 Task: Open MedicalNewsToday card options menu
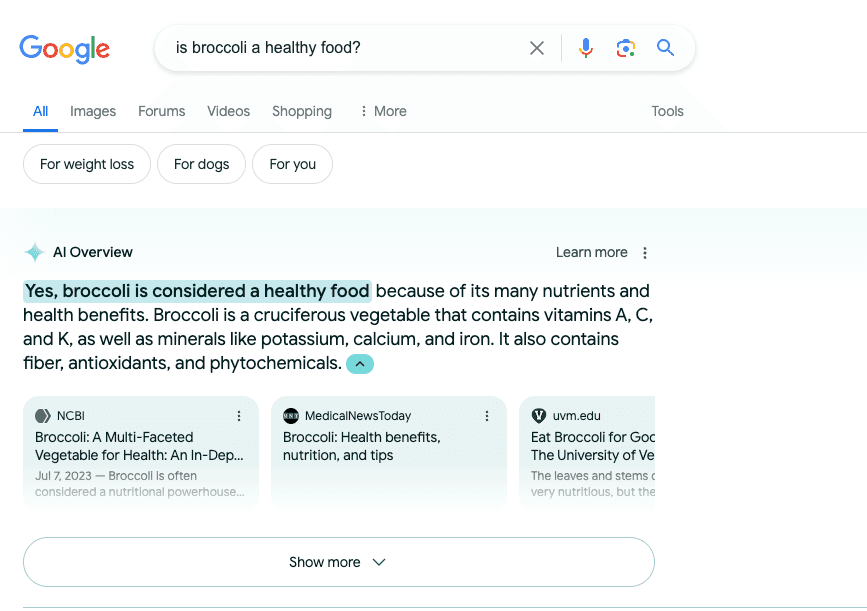point(487,416)
